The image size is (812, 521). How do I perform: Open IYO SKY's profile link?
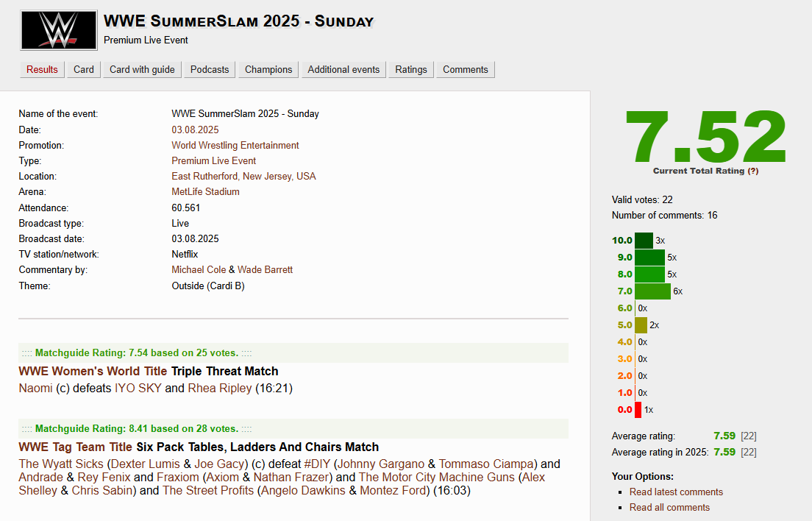pyautogui.click(x=138, y=388)
